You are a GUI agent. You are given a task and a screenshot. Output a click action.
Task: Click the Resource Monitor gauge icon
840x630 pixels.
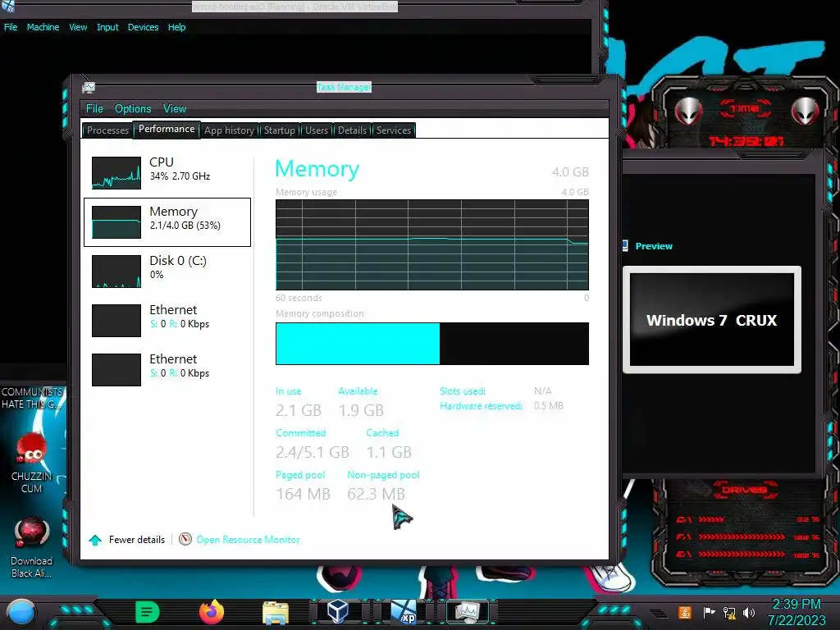pyautogui.click(x=185, y=539)
